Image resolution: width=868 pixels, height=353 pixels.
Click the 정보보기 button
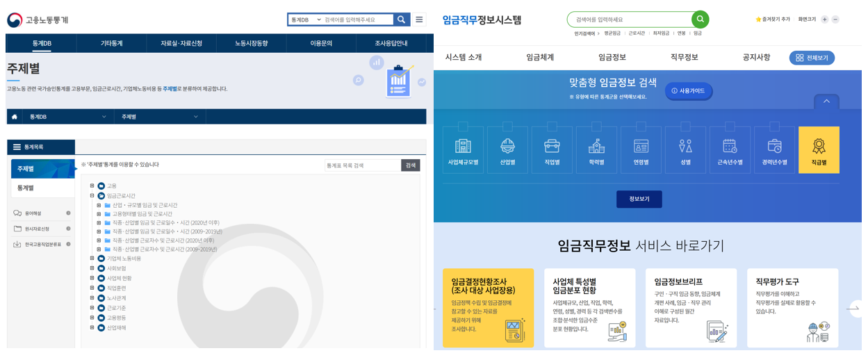click(x=639, y=199)
